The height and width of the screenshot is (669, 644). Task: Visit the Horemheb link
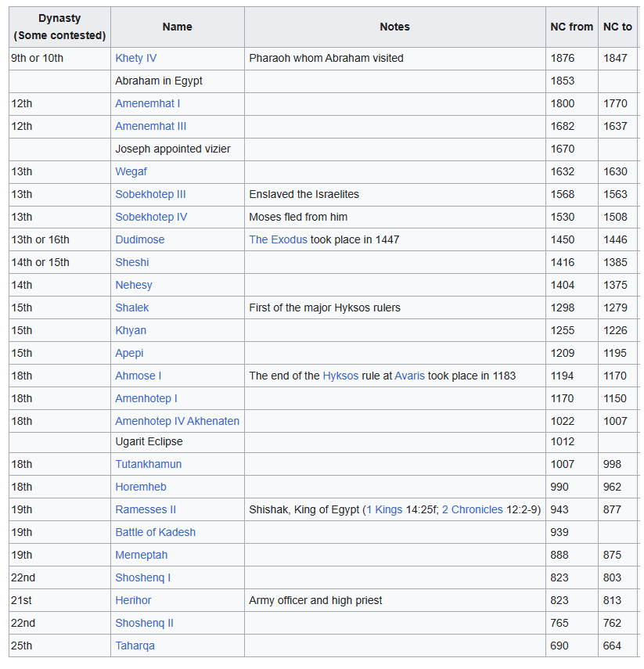(x=141, y=487)
